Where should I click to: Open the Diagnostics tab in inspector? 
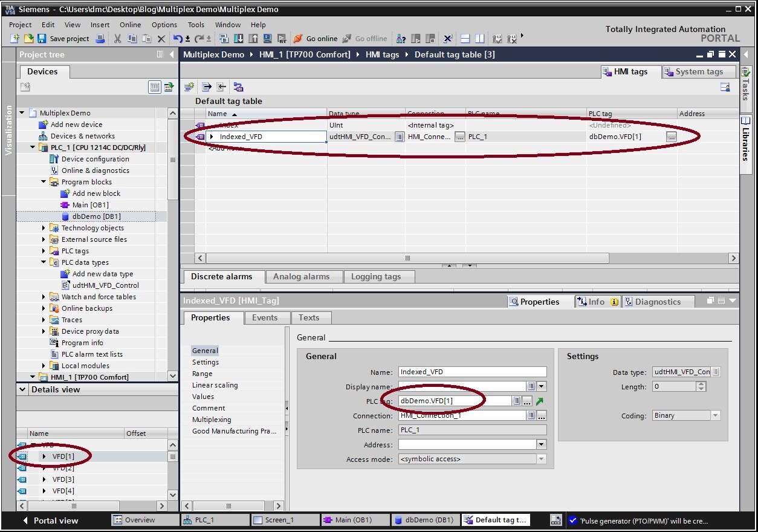click(658, 302)
